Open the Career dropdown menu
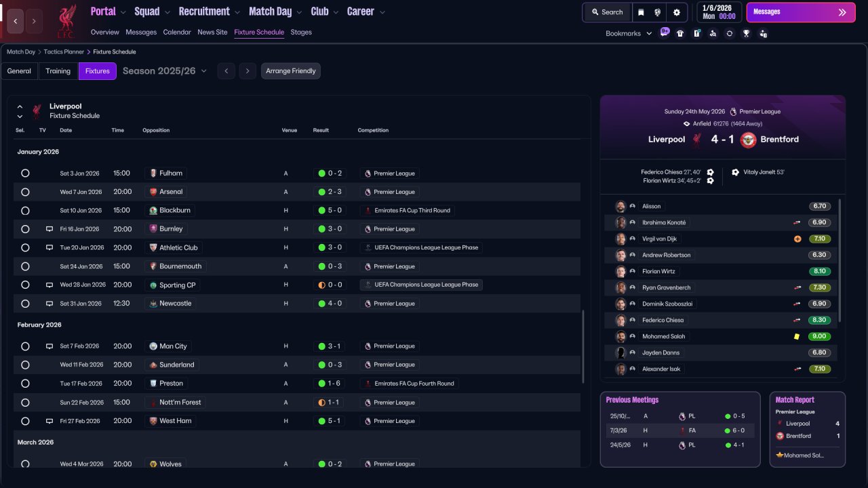The image size is (868, 488). tap(366, 12)
